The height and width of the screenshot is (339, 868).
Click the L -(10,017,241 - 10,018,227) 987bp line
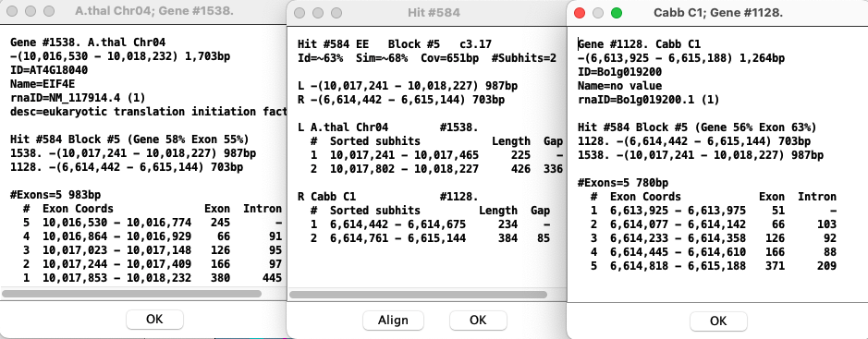click(408, 86)
